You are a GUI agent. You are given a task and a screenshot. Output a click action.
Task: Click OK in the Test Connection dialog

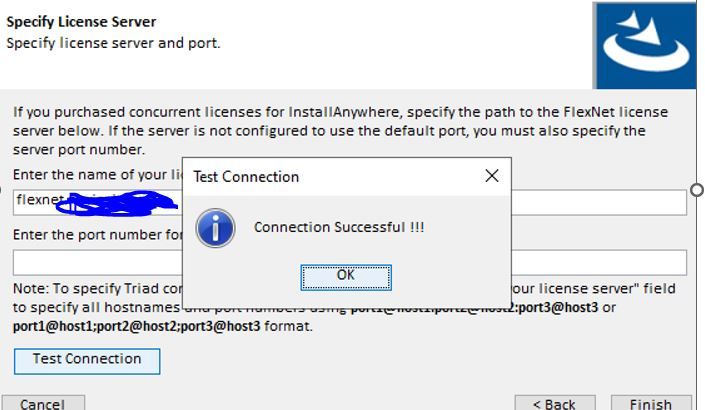click(x=346, y=277)
